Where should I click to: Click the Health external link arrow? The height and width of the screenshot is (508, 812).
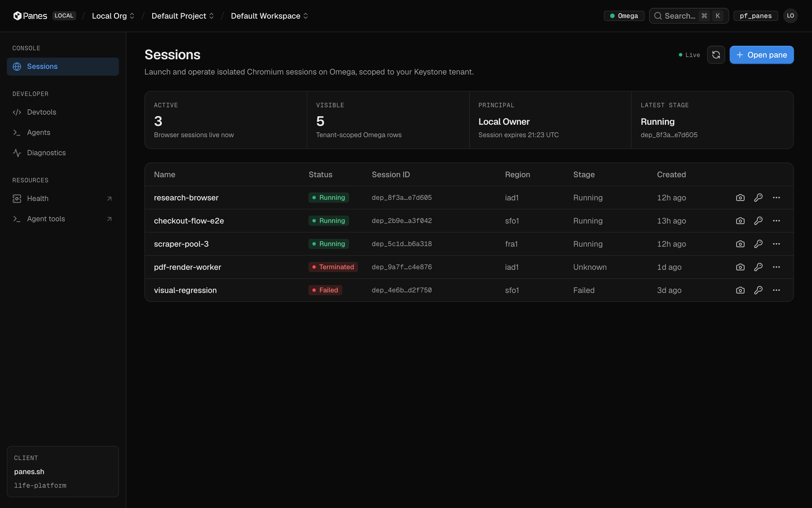109,199
